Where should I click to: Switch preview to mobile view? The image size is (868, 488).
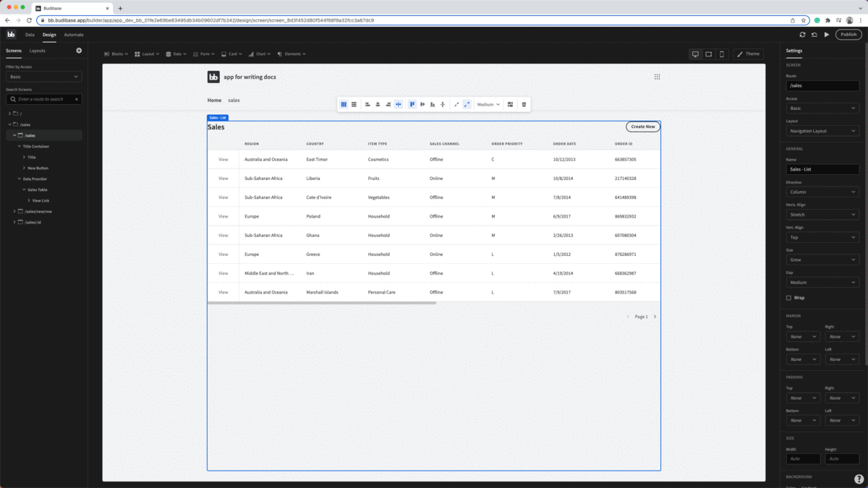pos(721,54)
